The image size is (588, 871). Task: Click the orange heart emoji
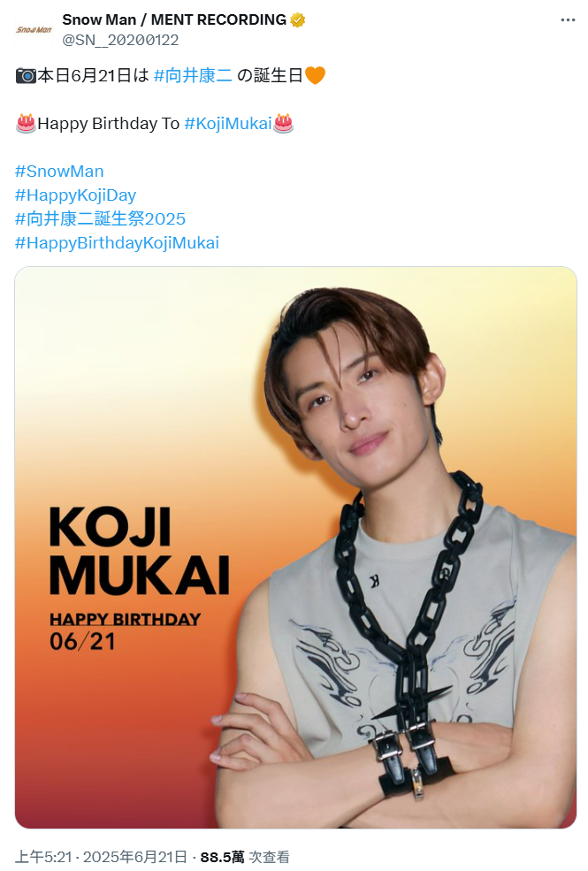point(315,75)
